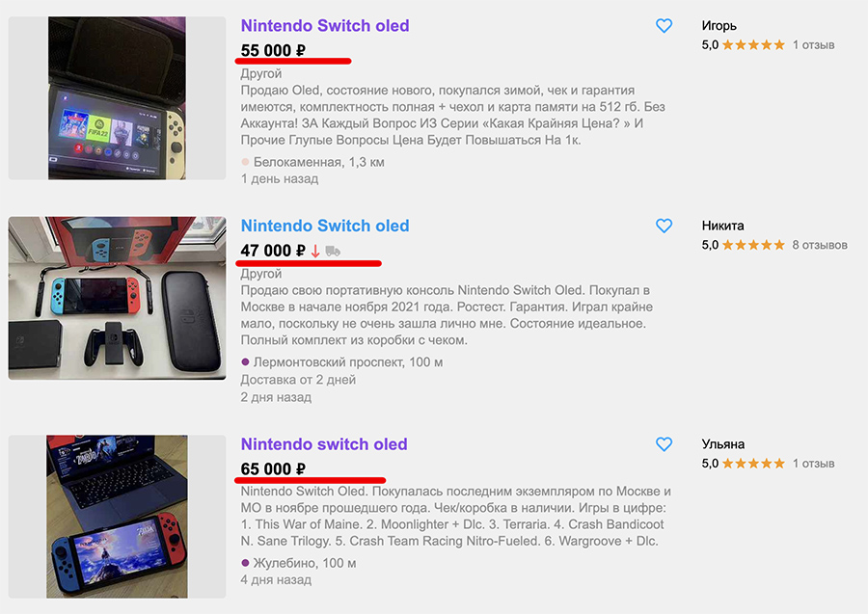Visit seller Никита's profile

(x=723, y=226)
